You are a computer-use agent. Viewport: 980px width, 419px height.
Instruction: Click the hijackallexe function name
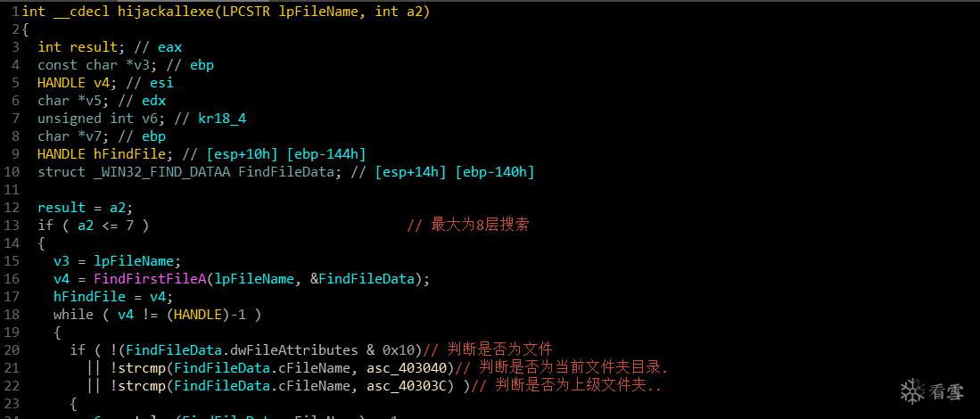pos(162,11)
